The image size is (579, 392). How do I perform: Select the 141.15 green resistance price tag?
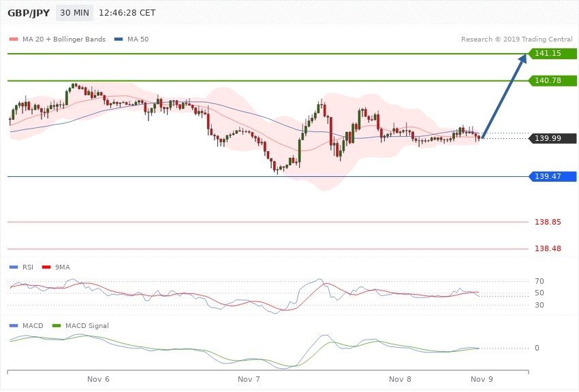[553, 53]
